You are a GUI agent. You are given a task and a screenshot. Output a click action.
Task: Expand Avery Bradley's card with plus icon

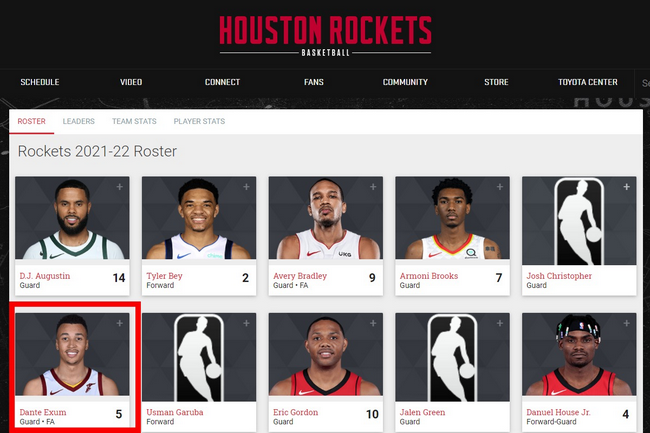tap(373, 187)
